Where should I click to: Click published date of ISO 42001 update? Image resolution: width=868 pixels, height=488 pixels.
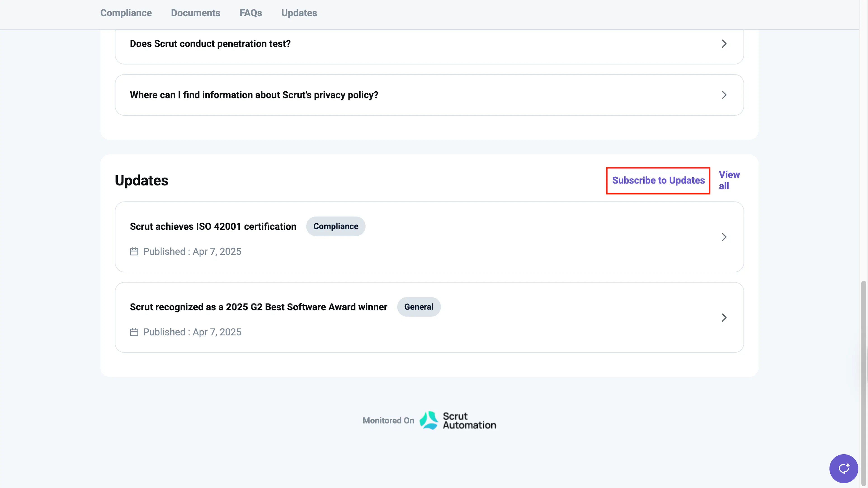tap(192, 252)
